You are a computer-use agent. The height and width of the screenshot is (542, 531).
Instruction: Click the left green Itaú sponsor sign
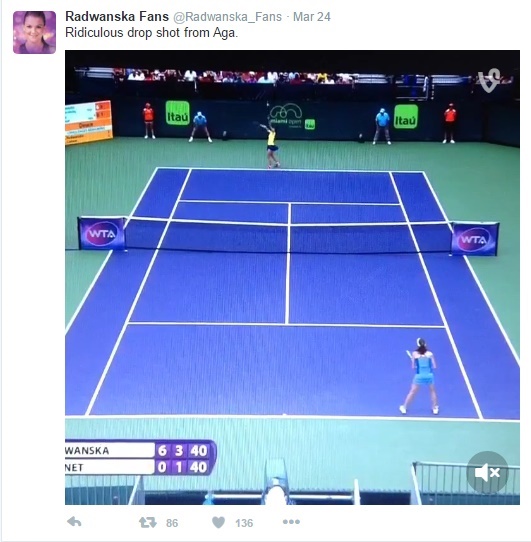pos(178,113)
